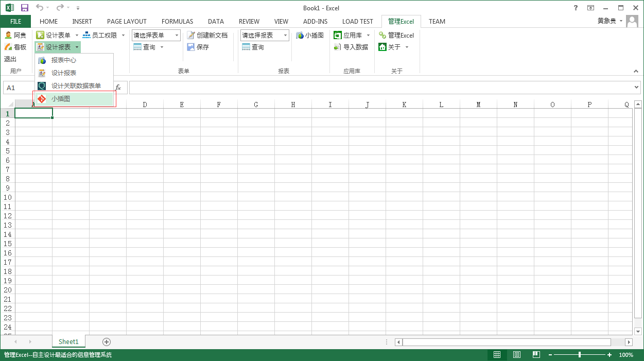Click the 退出 button in the 用户 group
644x361 pixels.
click(x=10, y=59)
